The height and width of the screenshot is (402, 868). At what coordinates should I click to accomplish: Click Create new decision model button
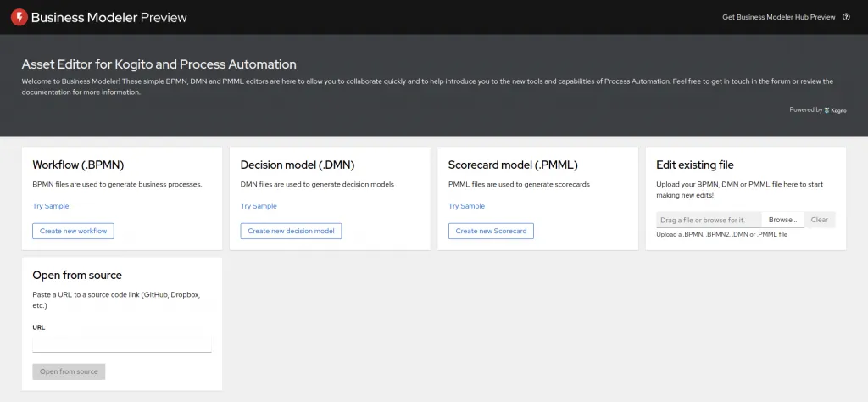pyautogui.click(x=292, y=231)
